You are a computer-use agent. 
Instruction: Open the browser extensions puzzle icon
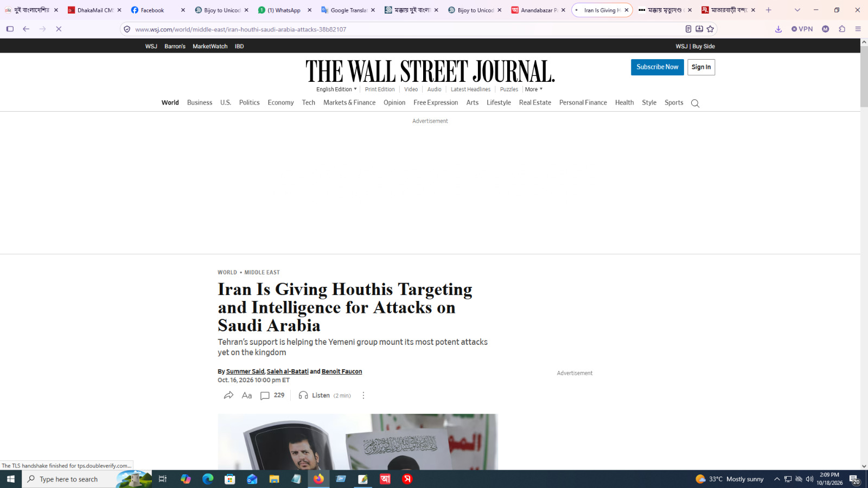coord(842,29)
